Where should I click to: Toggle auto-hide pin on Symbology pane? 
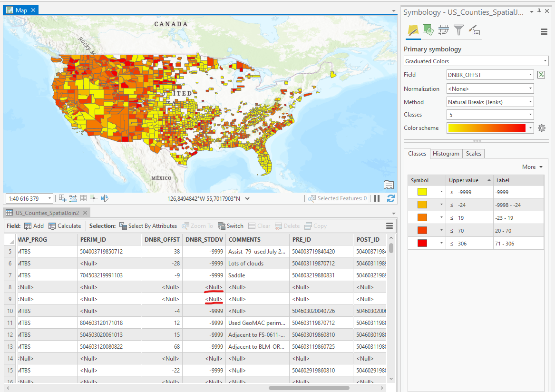(x=539, y=12)
